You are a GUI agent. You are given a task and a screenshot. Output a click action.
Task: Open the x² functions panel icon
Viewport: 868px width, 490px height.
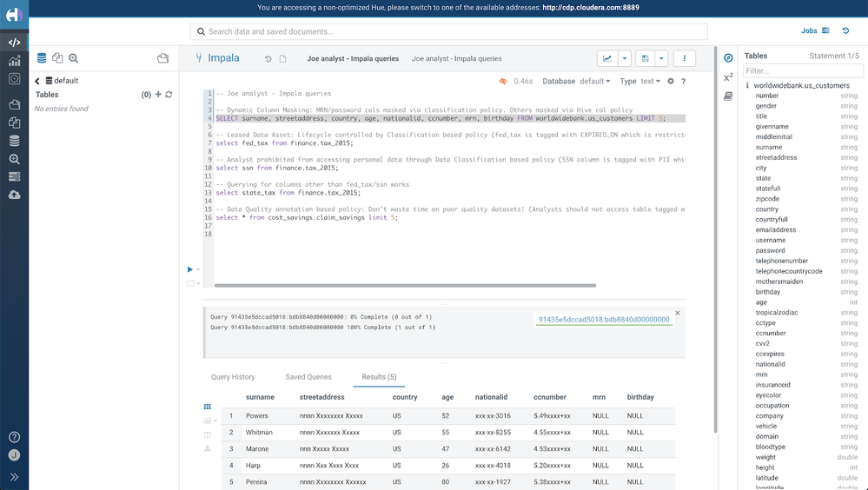(x=728, y=77)
